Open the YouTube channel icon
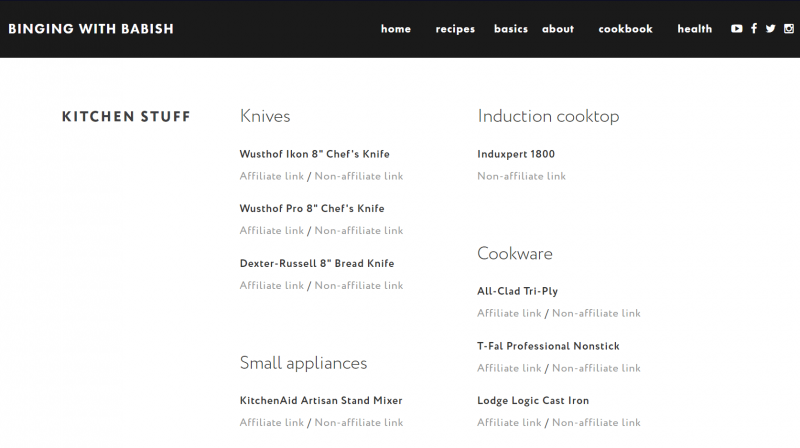800x448 pixels. 737,29
